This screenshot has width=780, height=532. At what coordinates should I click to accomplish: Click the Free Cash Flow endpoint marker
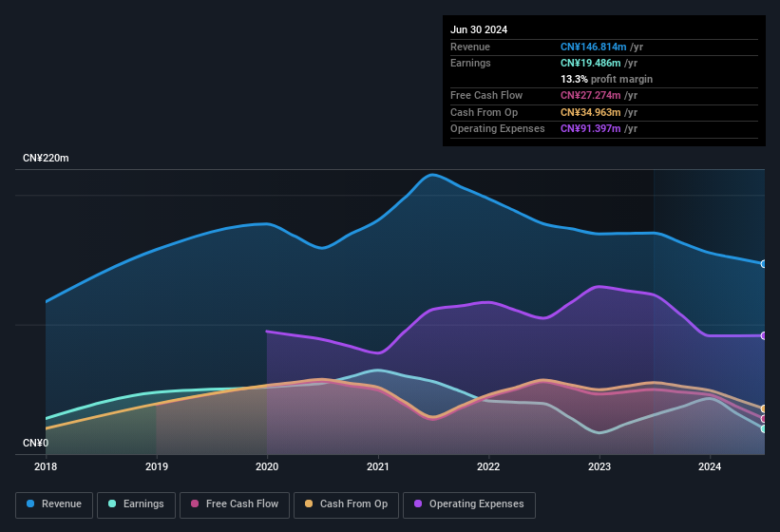(x=764, y=419)
